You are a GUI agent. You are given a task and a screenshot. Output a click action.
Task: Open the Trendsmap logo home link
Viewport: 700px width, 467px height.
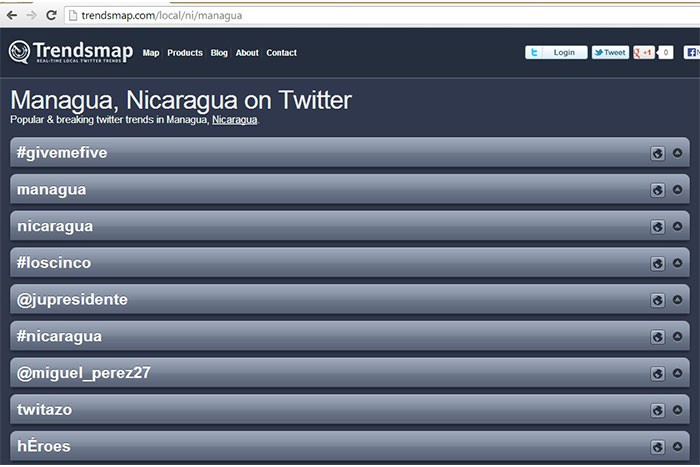[x=71, y=52]
